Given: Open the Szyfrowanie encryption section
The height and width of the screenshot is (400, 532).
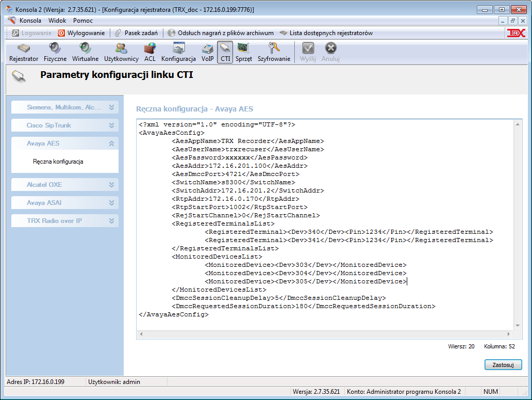Looking at the screenshot, I should click(x=274, y=52).
